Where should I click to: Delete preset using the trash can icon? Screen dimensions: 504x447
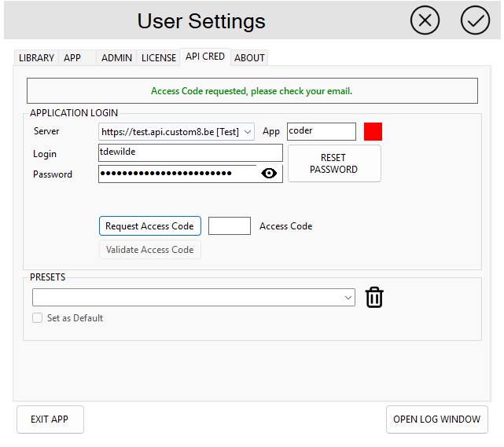pyautogui.click(x=374, y=298)
